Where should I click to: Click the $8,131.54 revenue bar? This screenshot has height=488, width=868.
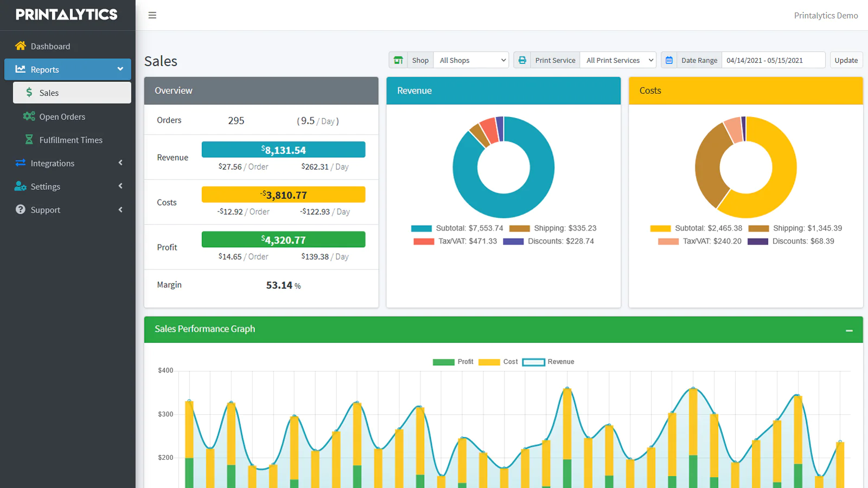click(x=283, y=150)
